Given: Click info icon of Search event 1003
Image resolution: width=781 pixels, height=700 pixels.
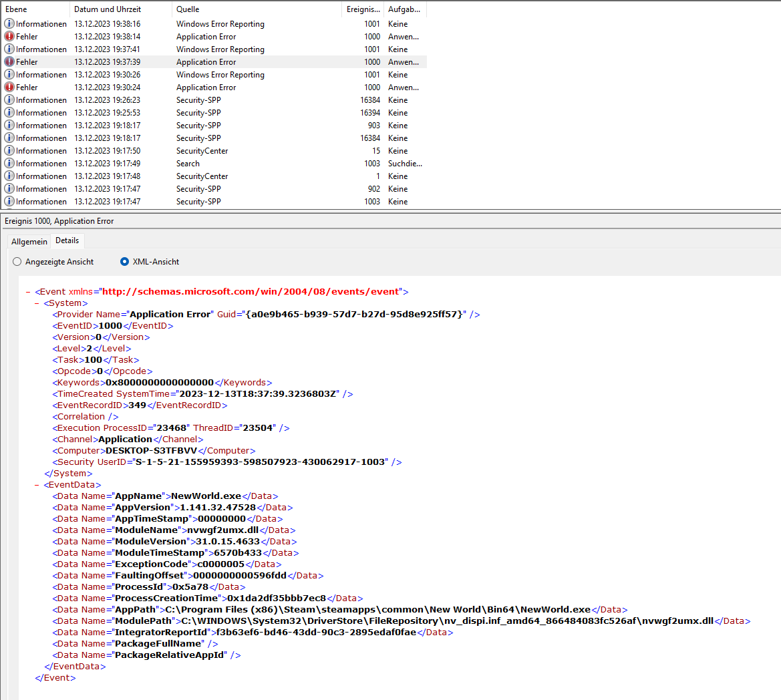Looking at the screenshot, I should coord(9,163).
